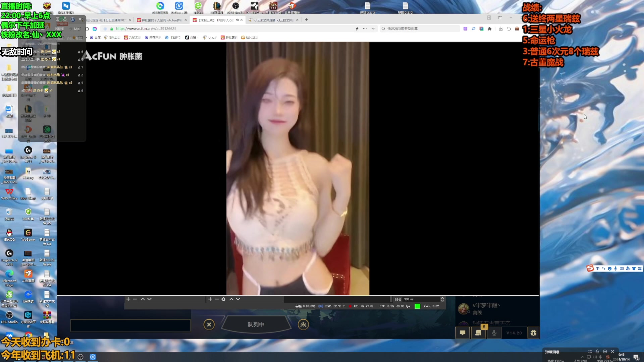644x362 pixels.
Task: Open the 【图片】 bookmark
Action: 173,37
